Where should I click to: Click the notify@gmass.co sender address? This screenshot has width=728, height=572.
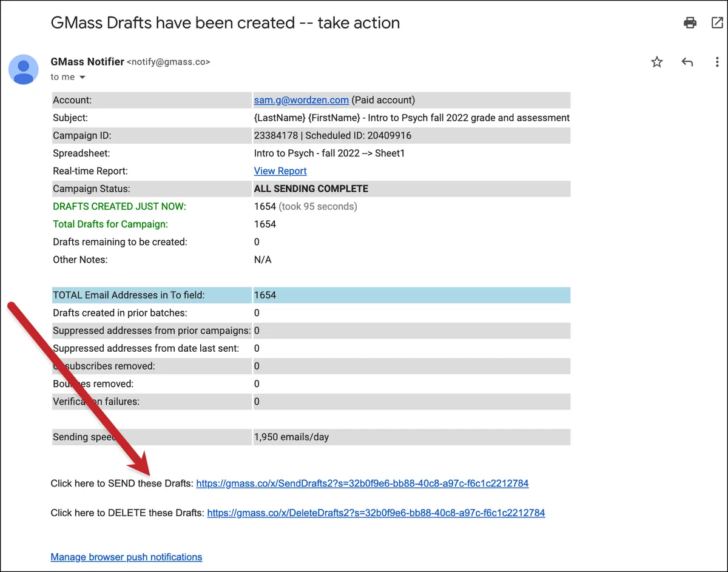coord(169,62)
